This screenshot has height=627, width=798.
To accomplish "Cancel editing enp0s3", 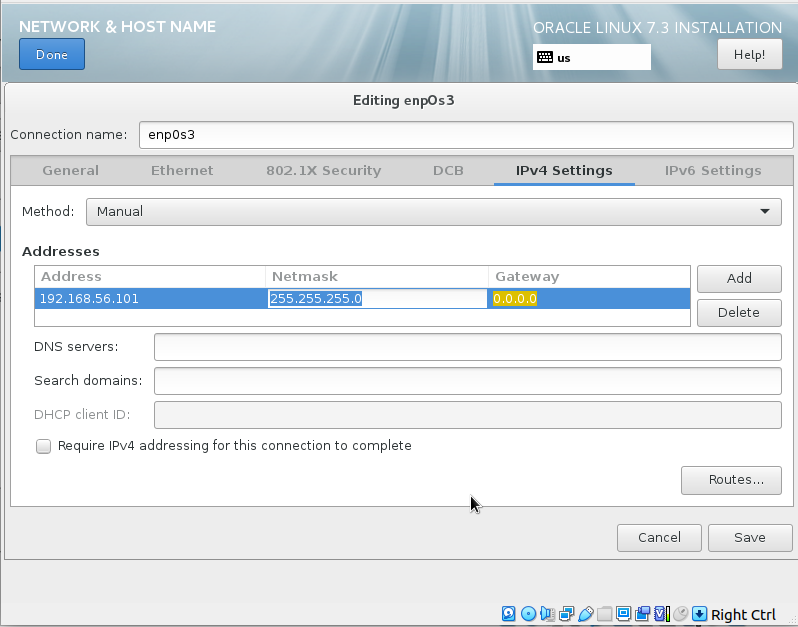I will (659, 538).
